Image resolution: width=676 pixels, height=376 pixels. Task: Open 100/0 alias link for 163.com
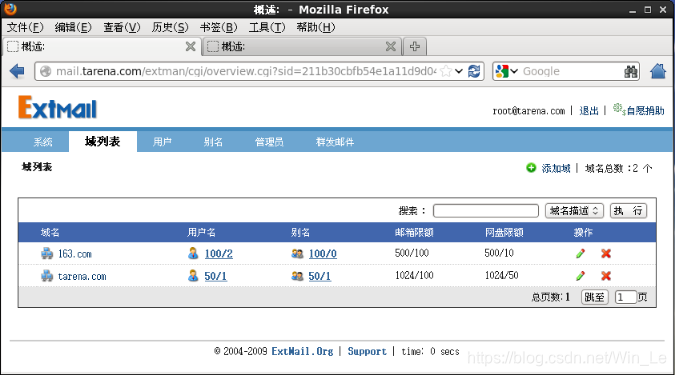(322, 254)
